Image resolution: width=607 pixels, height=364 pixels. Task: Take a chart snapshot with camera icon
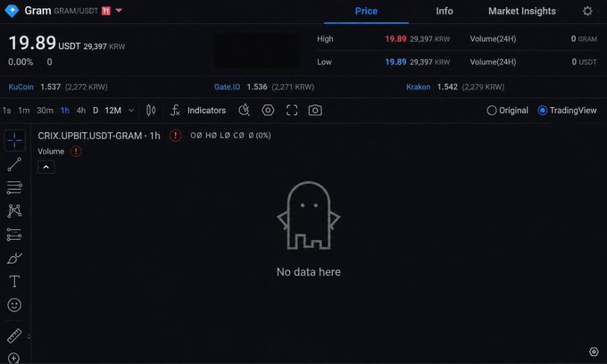tap(315, 111)
